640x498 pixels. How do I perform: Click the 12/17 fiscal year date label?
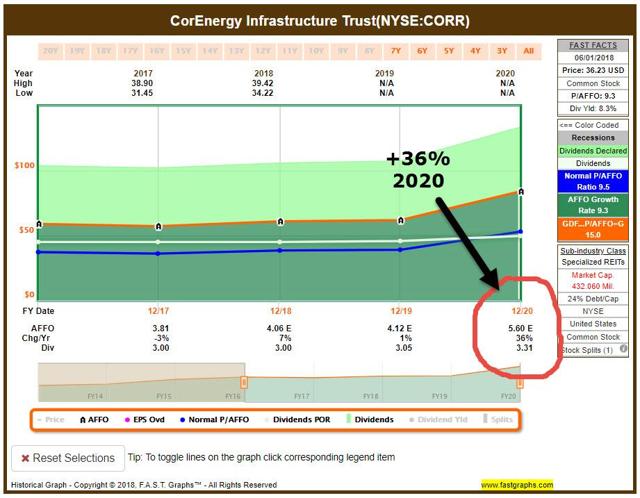coord(158,311)
